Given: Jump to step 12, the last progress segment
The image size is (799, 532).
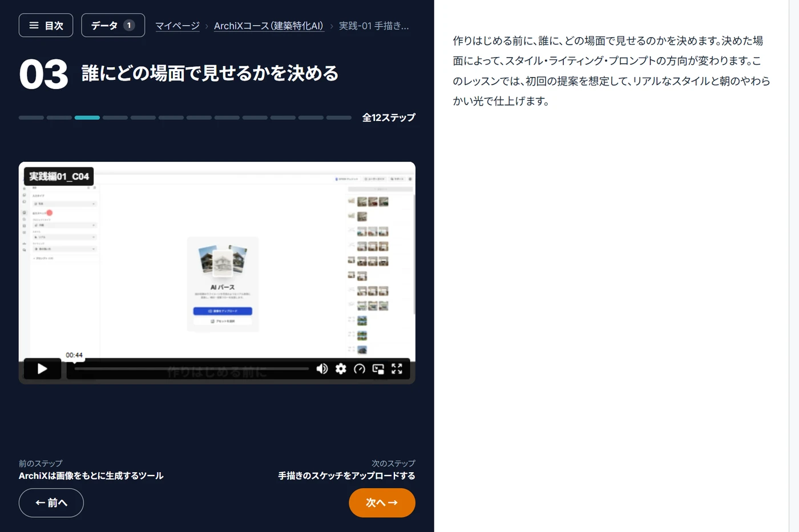Looking at the screenshot, I should tap(339, 117).
